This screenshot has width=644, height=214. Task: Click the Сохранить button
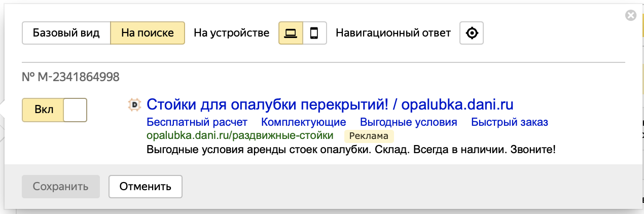(61, 187)
